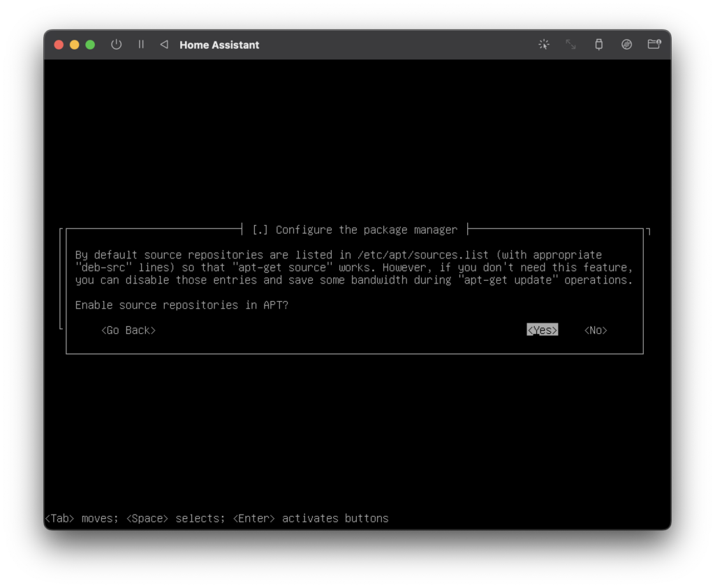Open the shared folder icon menu
This screenshot has height=588, width=715.
pos(654,44)
